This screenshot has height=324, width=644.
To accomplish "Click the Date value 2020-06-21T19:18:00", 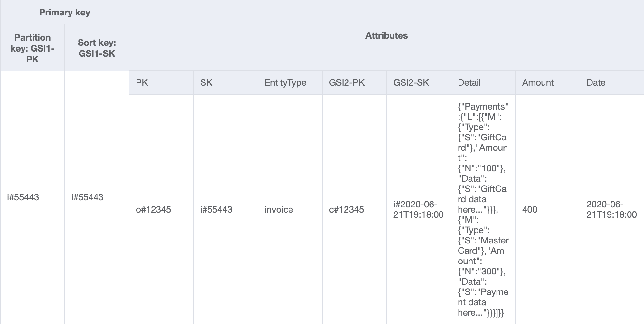I will tap(611, 209).
